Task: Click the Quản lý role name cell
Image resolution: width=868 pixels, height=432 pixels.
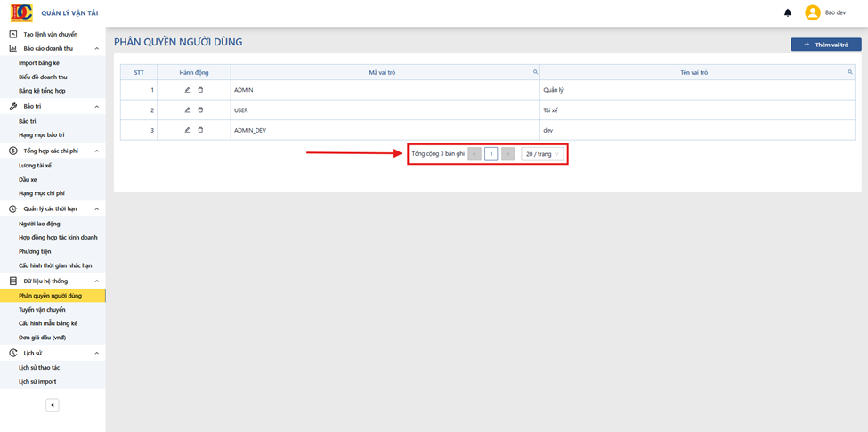Action: tap(697, 90)
